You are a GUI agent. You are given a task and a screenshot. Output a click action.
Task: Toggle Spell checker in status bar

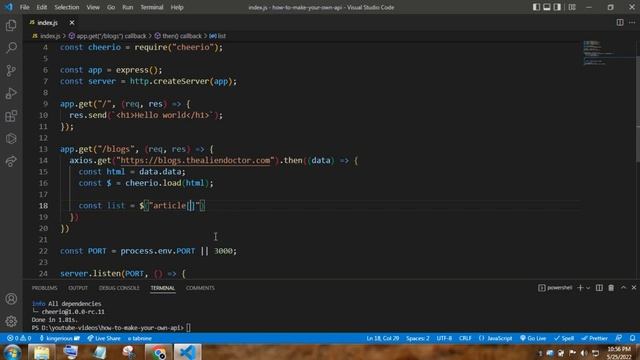[x=564, y=338]
